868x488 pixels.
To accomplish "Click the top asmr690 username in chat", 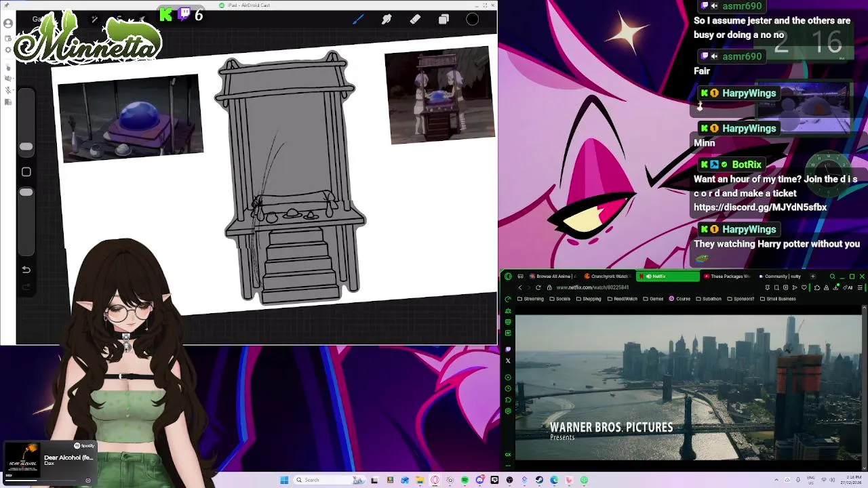I will point(742,6).
